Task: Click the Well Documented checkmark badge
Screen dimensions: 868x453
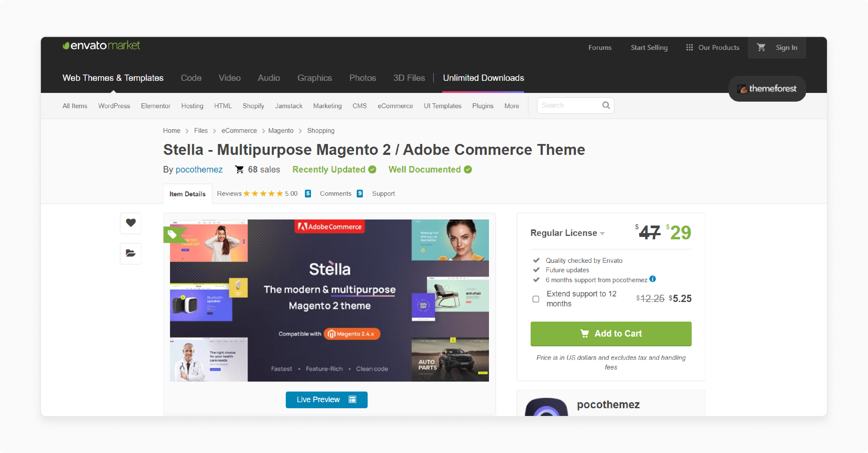Action: click(x=468, y=169)
